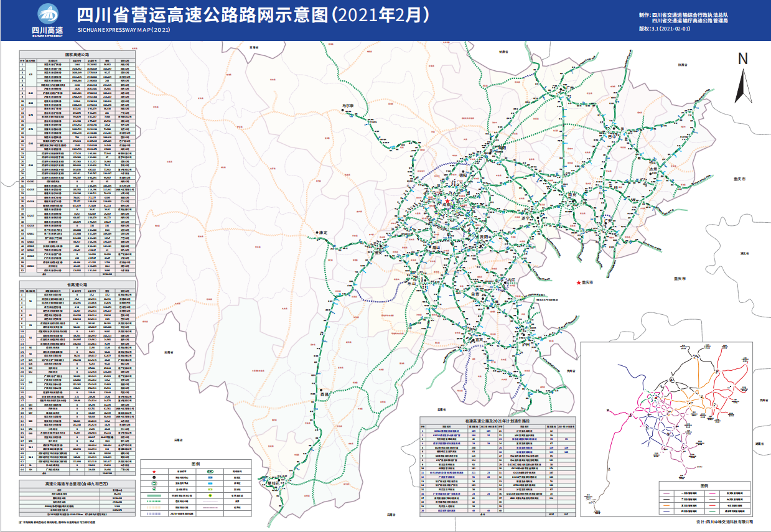Click the 图例 header under the inset map
This screenshot has width=771, height=532.
(704, 485)
